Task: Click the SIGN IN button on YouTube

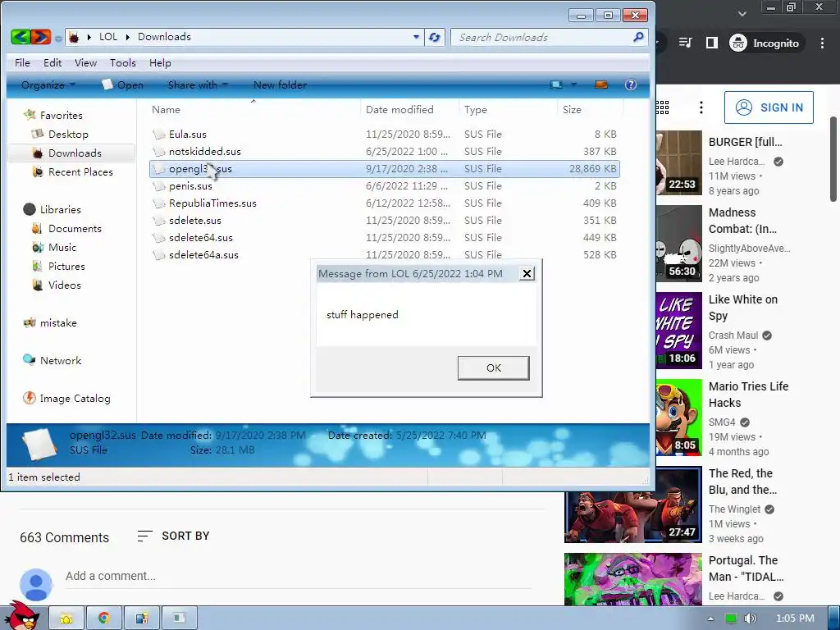Action: coord(769,107)
